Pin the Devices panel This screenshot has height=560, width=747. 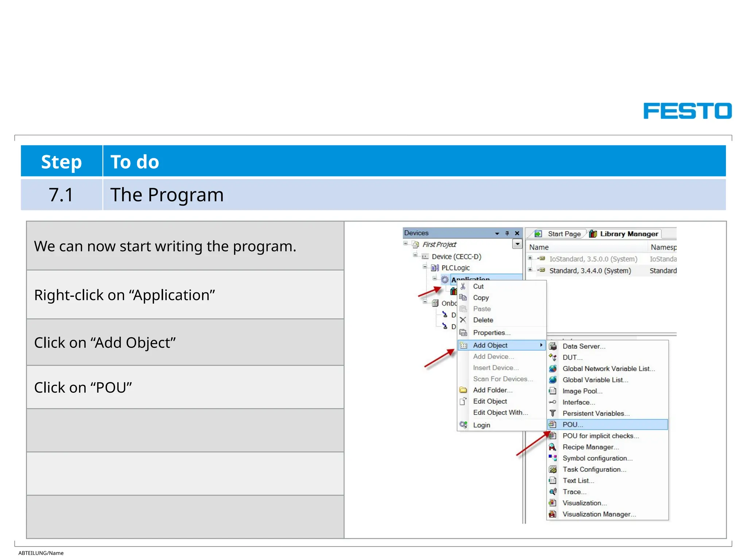pyautogui.click(x=507, y=233)
